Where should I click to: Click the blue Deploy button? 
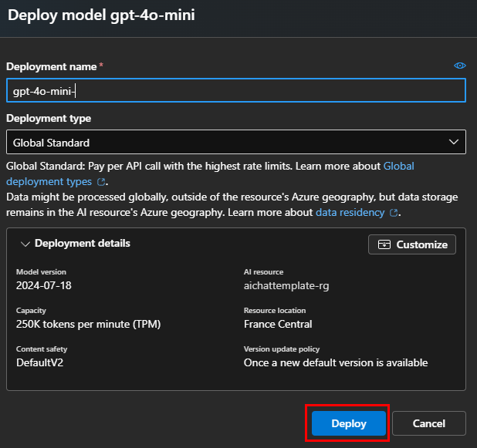click(x=349, y=423)
